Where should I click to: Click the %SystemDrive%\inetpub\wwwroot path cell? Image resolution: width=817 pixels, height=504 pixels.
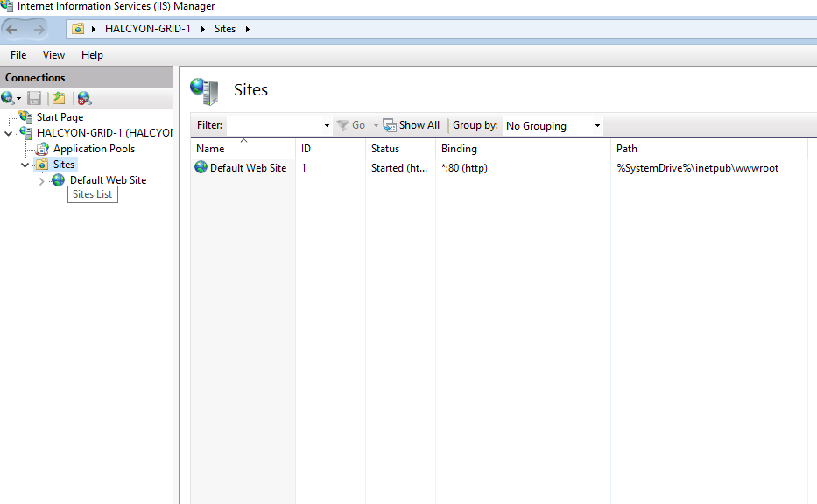(698, 168)
